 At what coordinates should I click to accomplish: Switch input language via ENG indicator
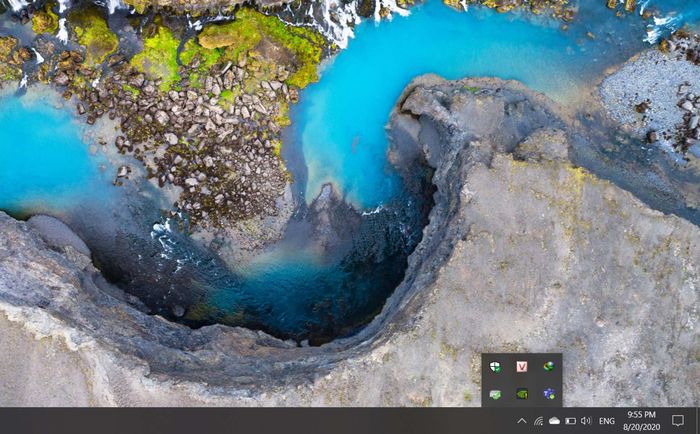pos(607,421)
